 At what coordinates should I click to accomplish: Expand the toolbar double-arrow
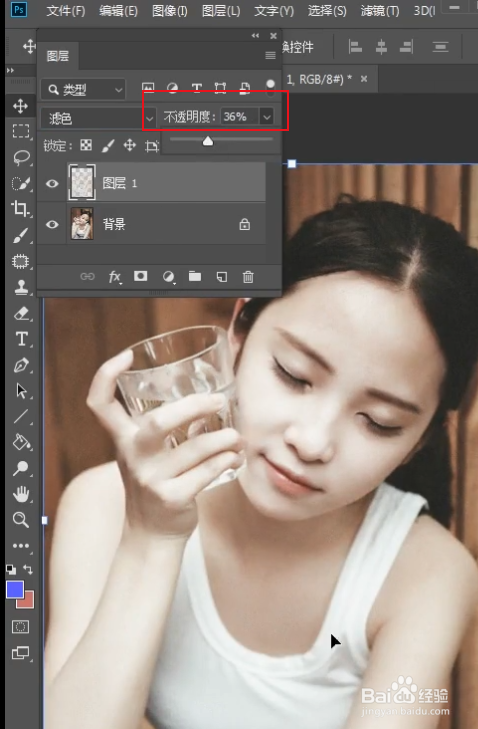[10, 70]
